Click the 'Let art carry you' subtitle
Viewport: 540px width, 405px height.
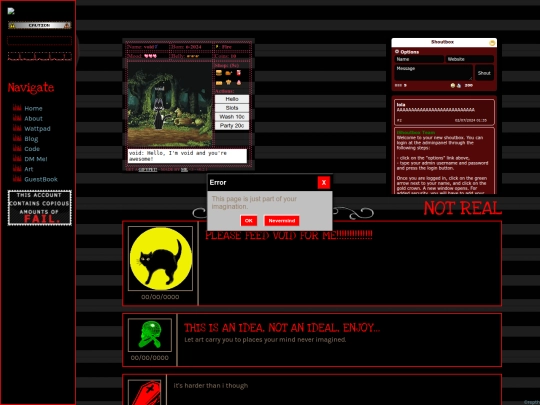[x=265, y=340]
